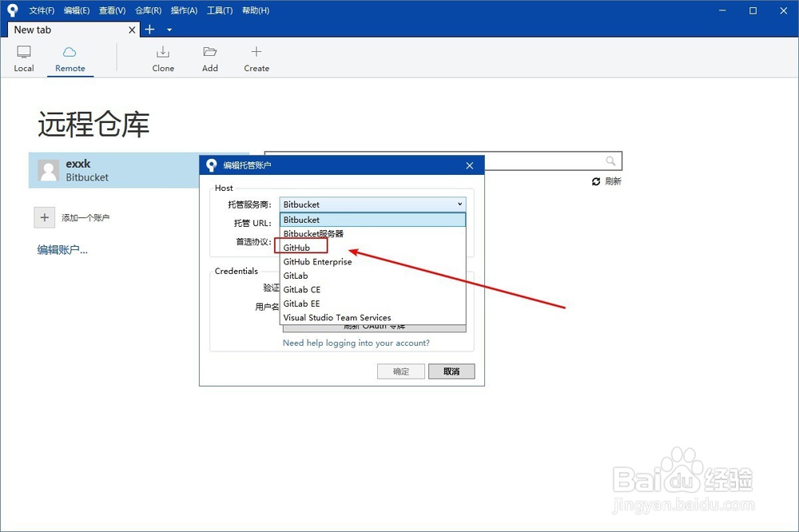This screenshot has height=532, width=799.
Task: Choose GitLab EE in the host list
Action: click(372, 304)
